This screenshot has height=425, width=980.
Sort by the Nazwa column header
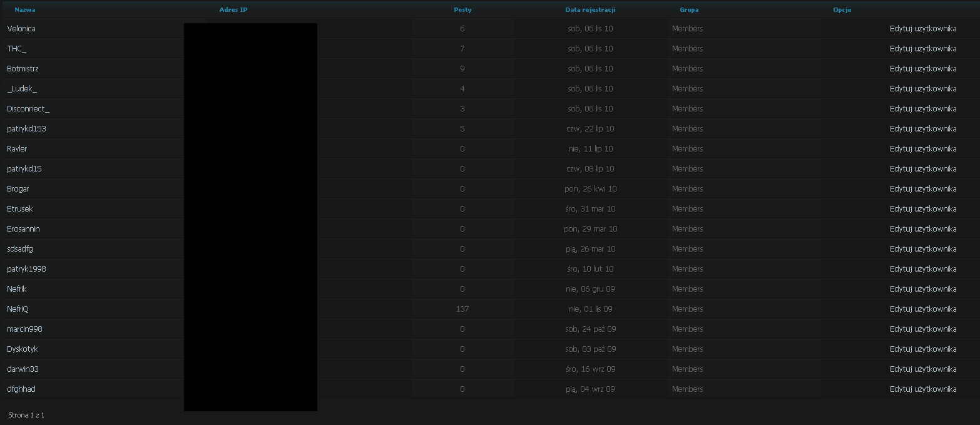tap(24, 10)
